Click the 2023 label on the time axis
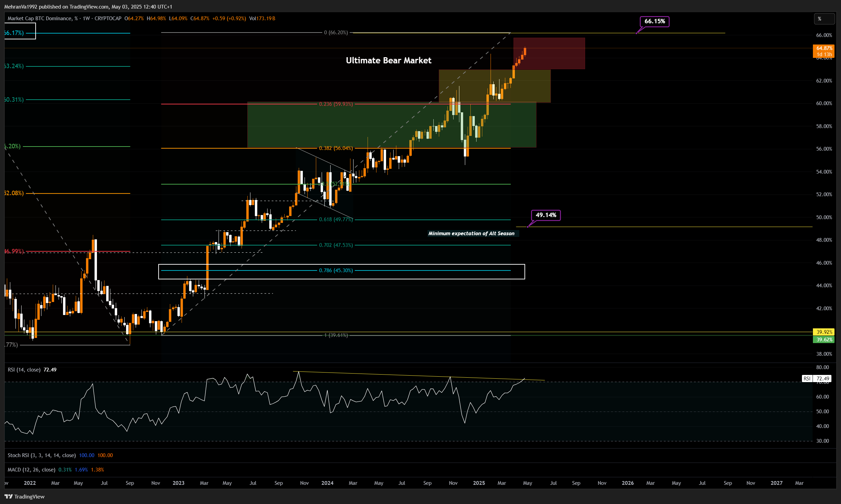This screenshot has height=504, width=841. click(x=178, y=483)
